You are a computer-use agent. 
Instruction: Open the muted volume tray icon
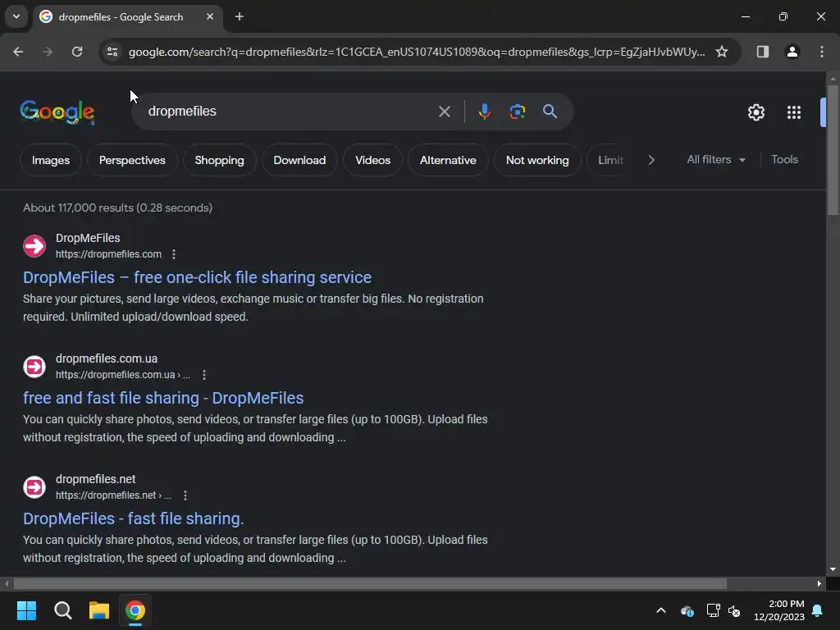click(x=734, y=610)
